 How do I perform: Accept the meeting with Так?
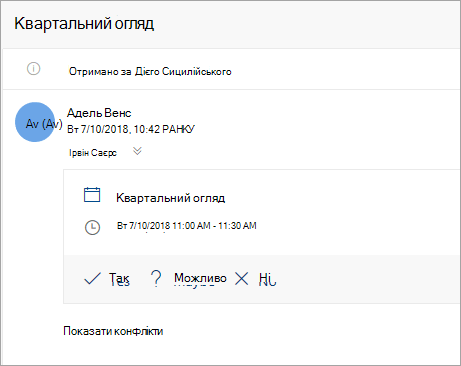119,279
